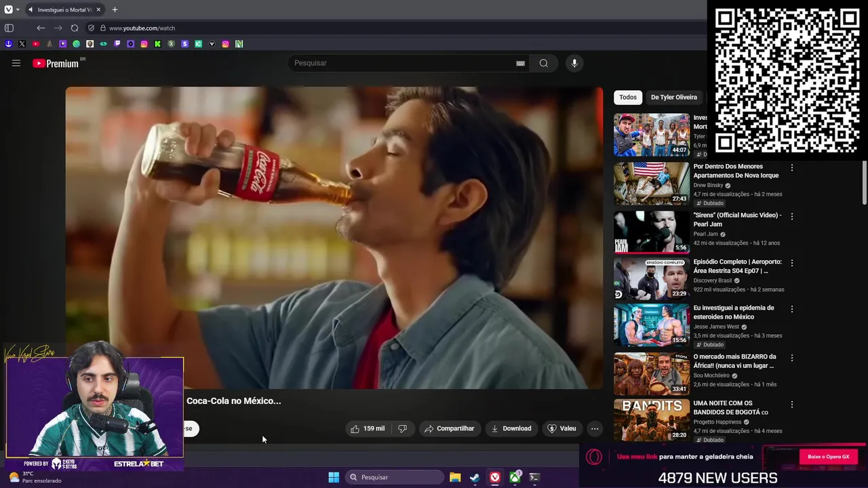Toggle the tracker blocker shield icon
This screenshot has height=488, width=868.
tap(91, 28)
